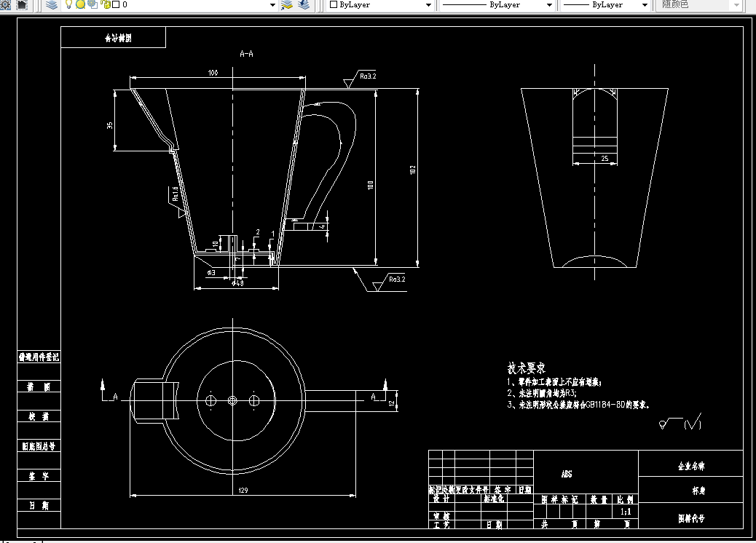756x543 pixels.
Task: Toggle viewport freeze icon for layer 0
Action: [x=92, y=4]
